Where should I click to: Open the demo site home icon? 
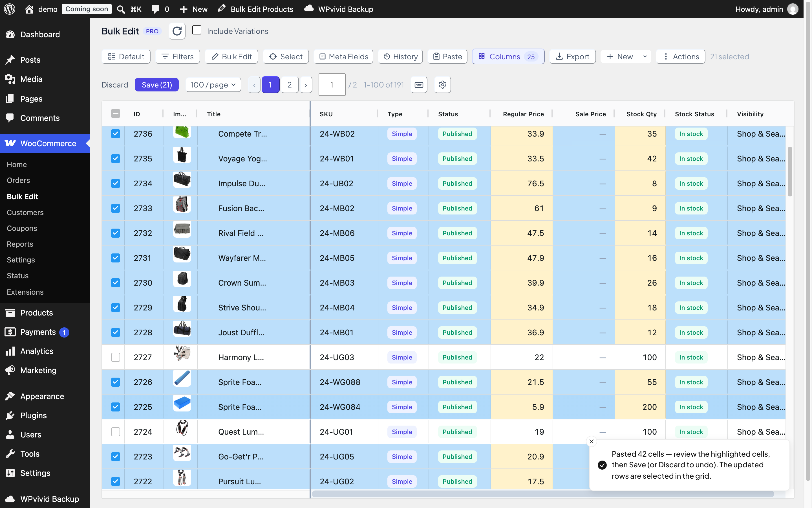29,9
